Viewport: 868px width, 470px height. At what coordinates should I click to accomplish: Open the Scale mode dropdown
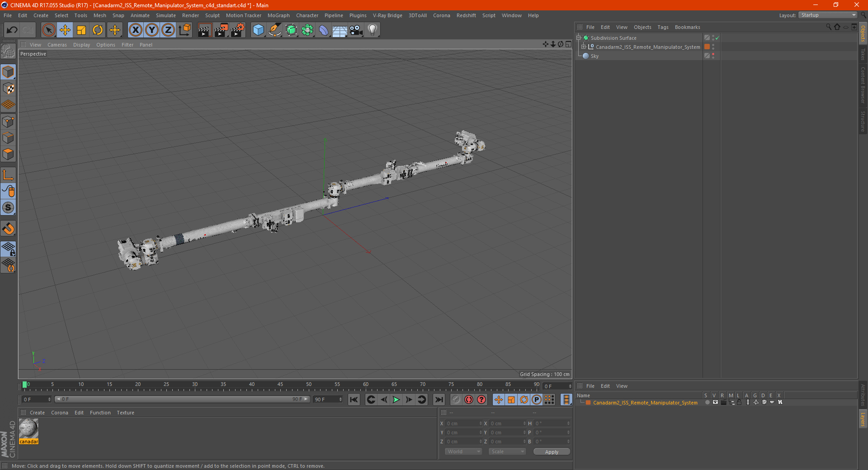(507, 451)
